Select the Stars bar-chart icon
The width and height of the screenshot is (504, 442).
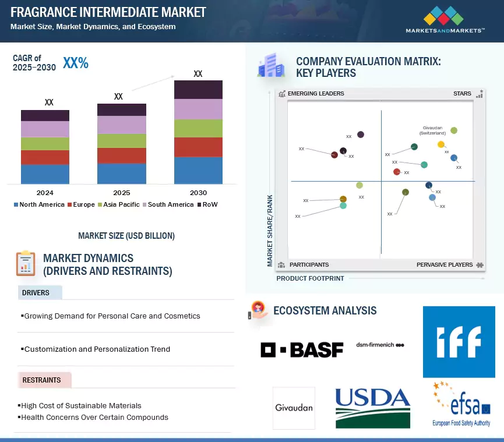[480, 93]
